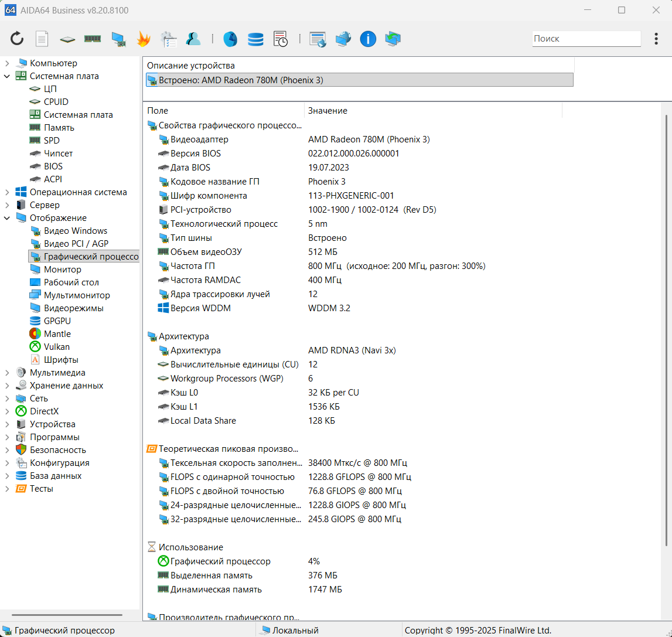672x637 pixels.
Task: Click the vertical scrollbar of details list
Action: [x=666, y=330]
